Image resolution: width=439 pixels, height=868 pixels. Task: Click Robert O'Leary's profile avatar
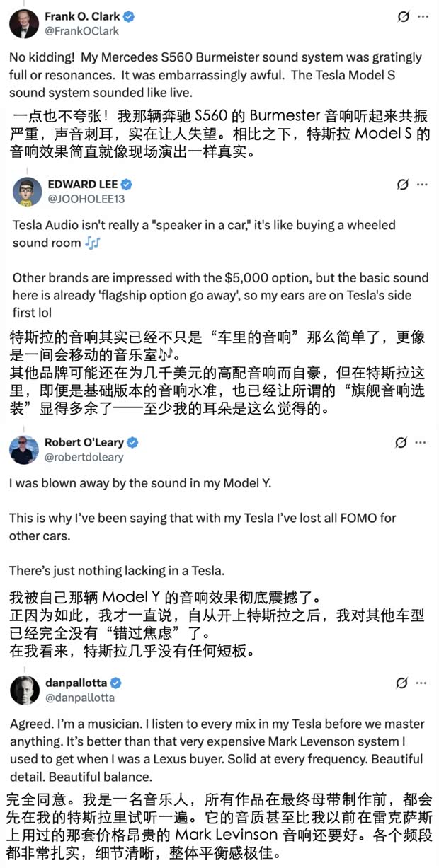click(x=24, y=450)
